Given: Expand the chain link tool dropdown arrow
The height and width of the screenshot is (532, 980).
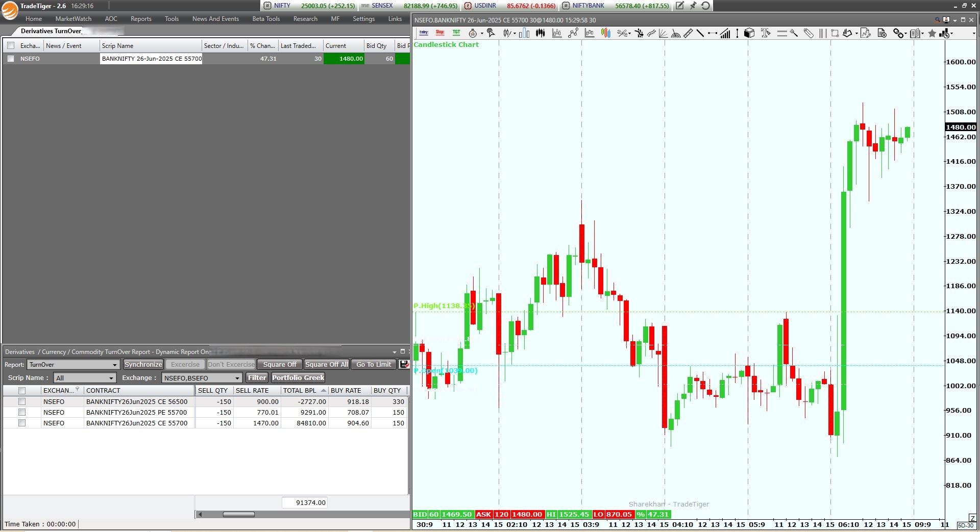Looking at the screenshot, I should coord(905,34).
